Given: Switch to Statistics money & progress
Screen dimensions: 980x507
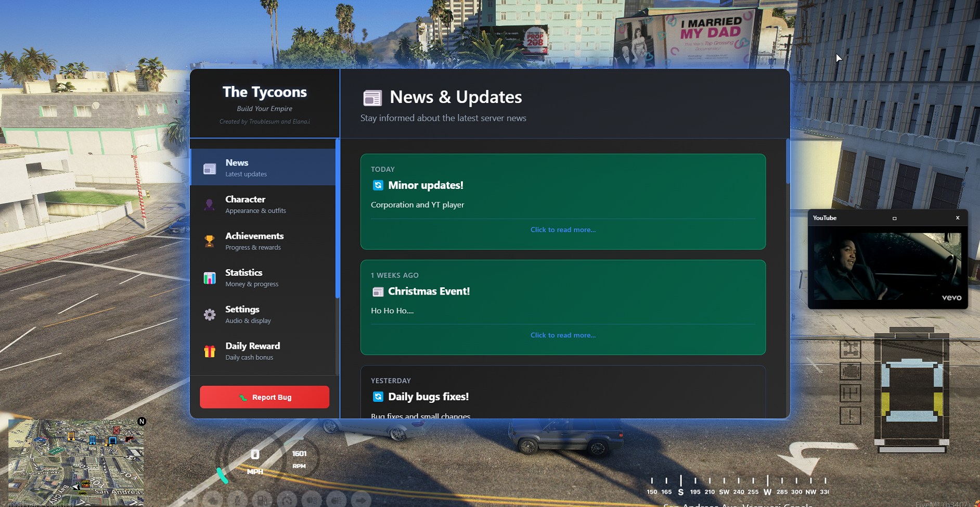Looking at the screenshot, I should (263, 278).
